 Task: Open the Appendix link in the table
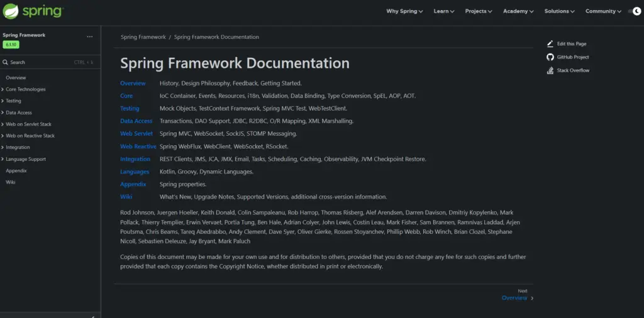click(133, 184)
